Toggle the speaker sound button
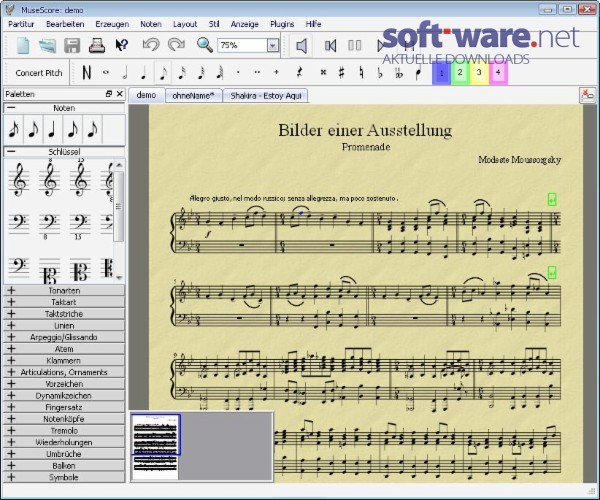This screenshot has height=500, width=600. pos(301,46)
